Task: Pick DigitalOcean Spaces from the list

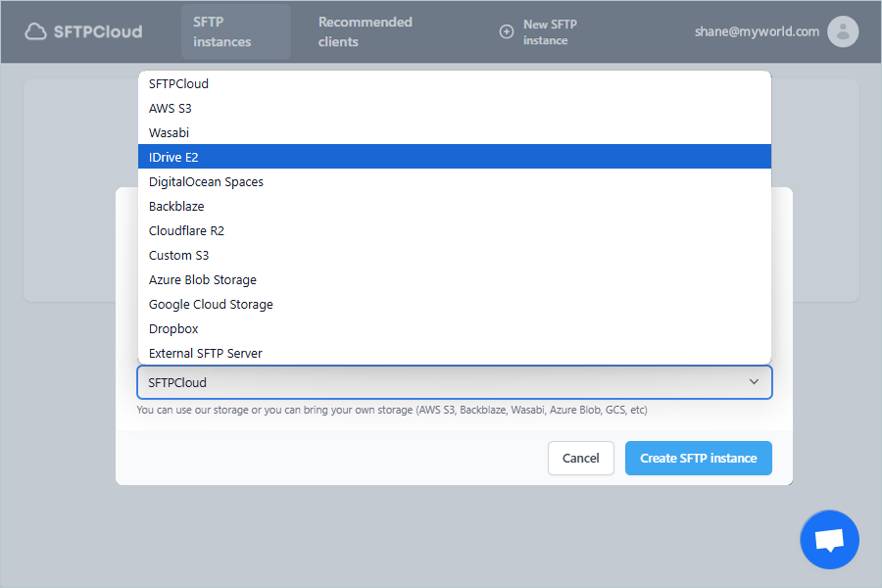Action: 455,181
